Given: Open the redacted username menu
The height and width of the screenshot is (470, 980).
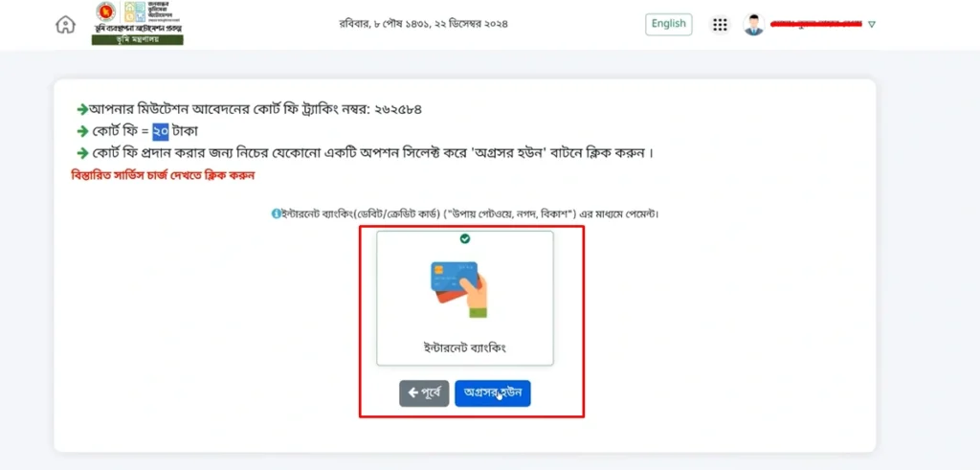Looking at the screenshot, I should 815,24.
